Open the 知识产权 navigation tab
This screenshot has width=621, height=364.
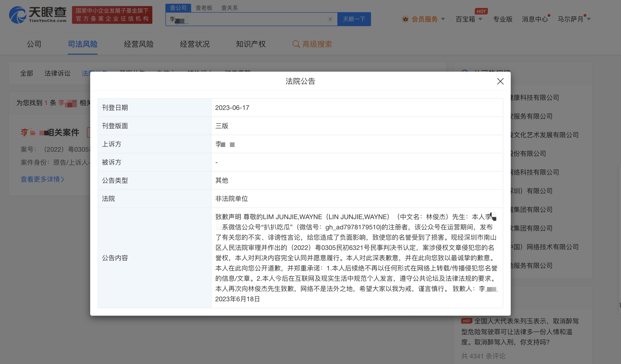point(251,44)
